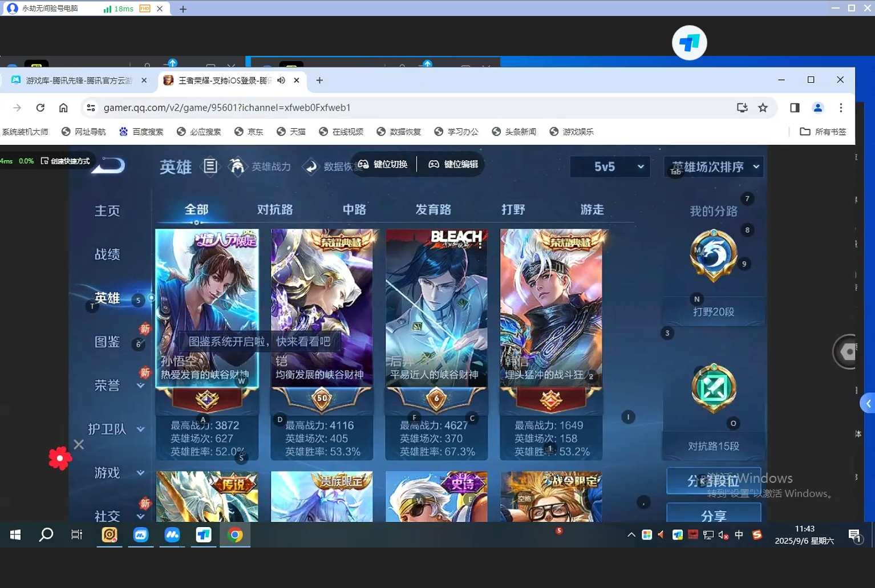Expand the blue side arrow panel
Screen dimensions: 875x588
(868, 404)
